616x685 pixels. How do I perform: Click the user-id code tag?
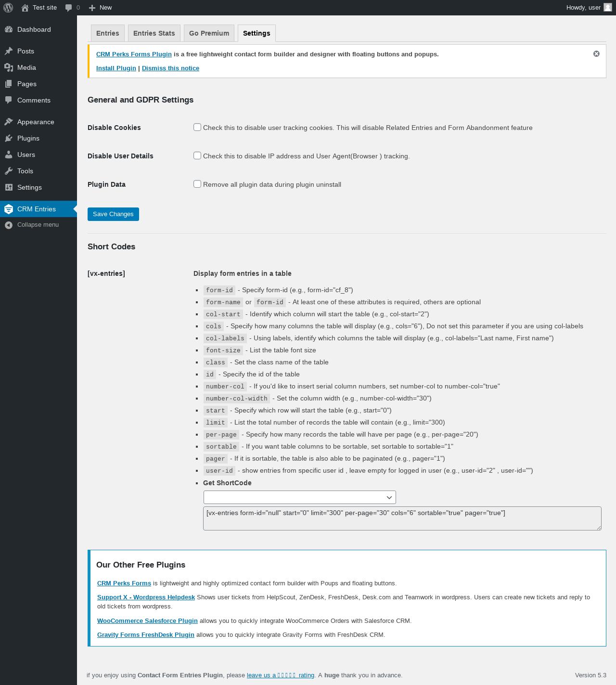click(x=219, y=471)
